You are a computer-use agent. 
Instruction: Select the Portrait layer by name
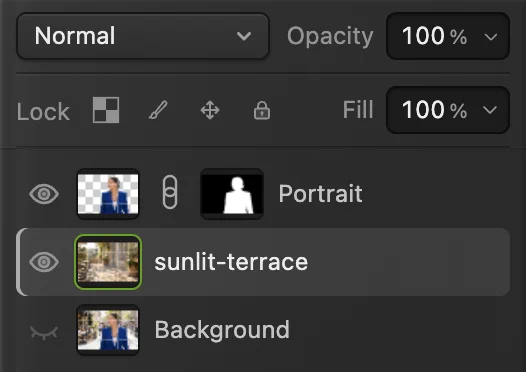click(320, 194)
